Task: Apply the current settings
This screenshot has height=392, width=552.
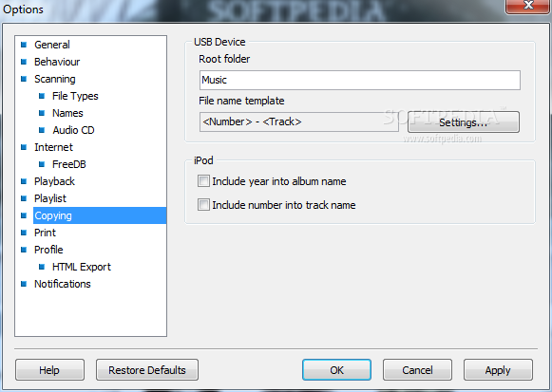Action: click(498, 370)
